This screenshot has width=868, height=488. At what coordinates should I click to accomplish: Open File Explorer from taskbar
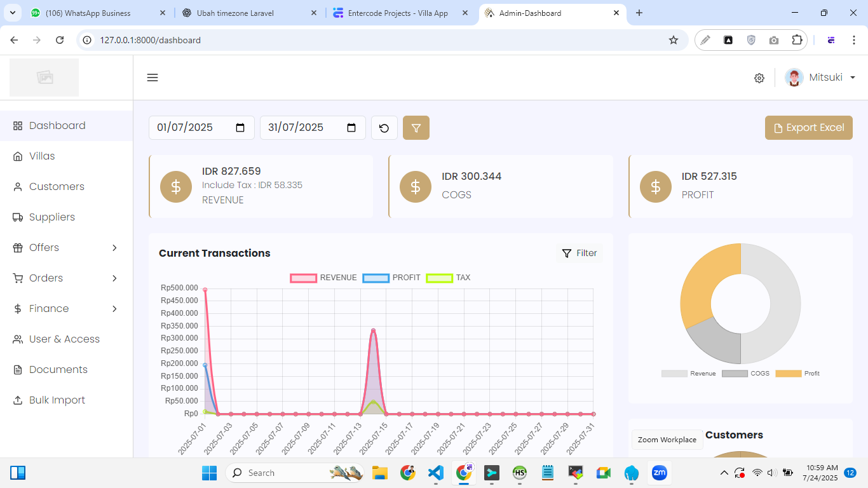[x=380, y=473]
